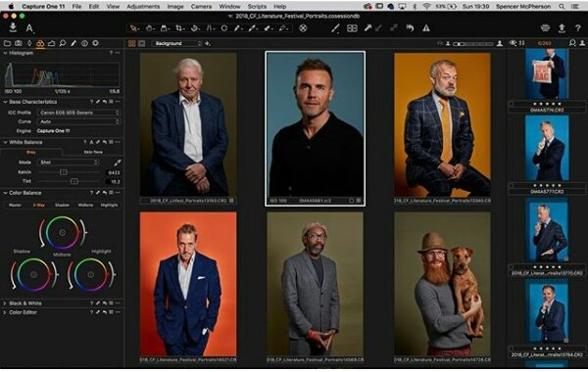Collapse the White Balance panel
588x372 pixels.
tap(5, 142)
